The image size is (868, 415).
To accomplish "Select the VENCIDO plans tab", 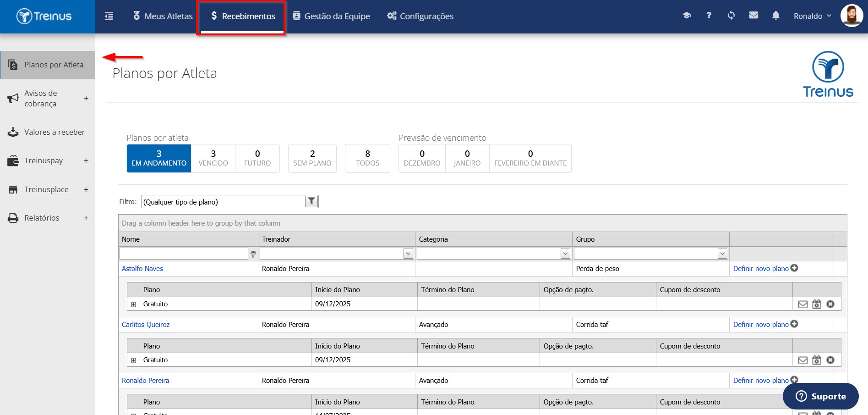I will (213, 158).
